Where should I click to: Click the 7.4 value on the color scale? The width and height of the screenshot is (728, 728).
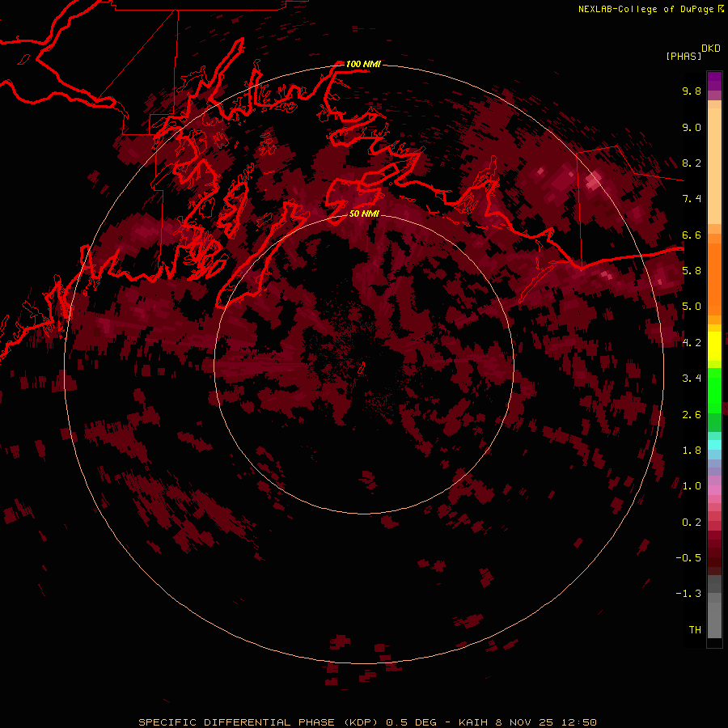pyautogui.click(x=692, y=199)
